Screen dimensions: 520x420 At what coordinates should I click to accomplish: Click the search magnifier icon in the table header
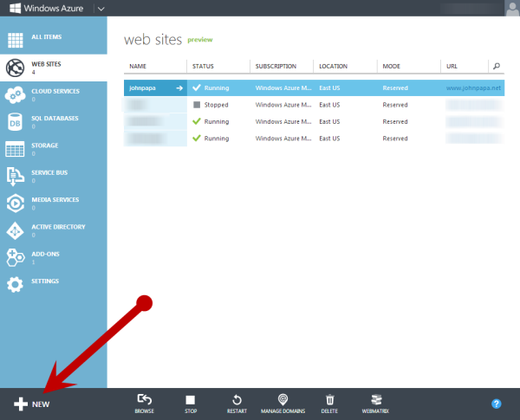click(497, 66)
